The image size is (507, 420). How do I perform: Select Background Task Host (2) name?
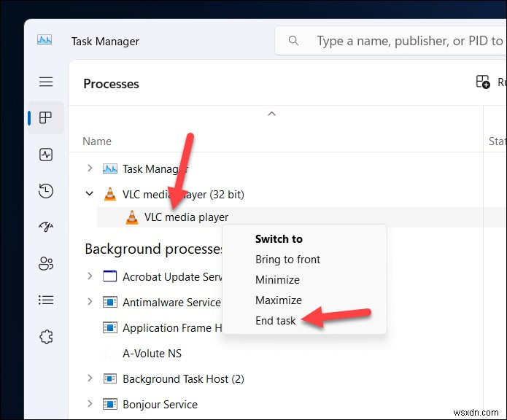click(183, 379)
